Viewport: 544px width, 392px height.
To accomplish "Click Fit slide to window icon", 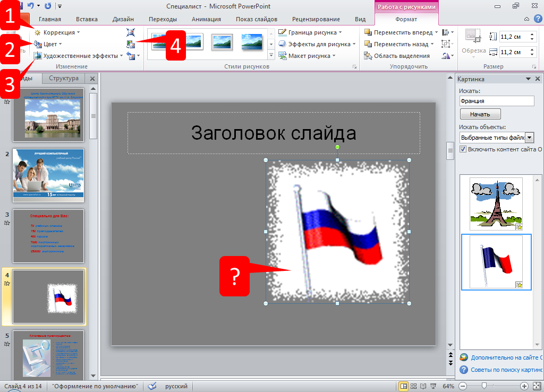I will pos(535,386).
